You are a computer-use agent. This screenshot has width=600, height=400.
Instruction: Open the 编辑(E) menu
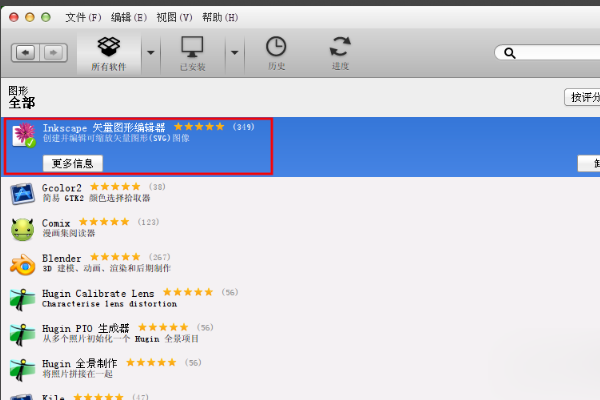tap(129, 17)
